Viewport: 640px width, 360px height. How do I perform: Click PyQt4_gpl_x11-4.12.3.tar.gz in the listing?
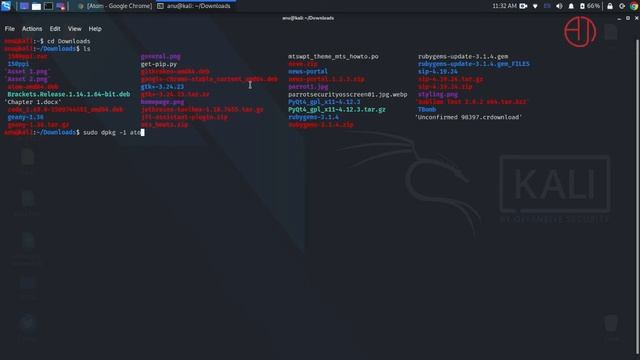click(x=337, y=109)
